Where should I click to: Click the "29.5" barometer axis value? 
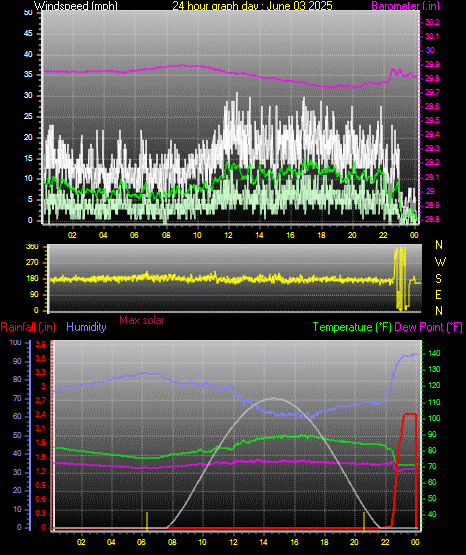432,120
